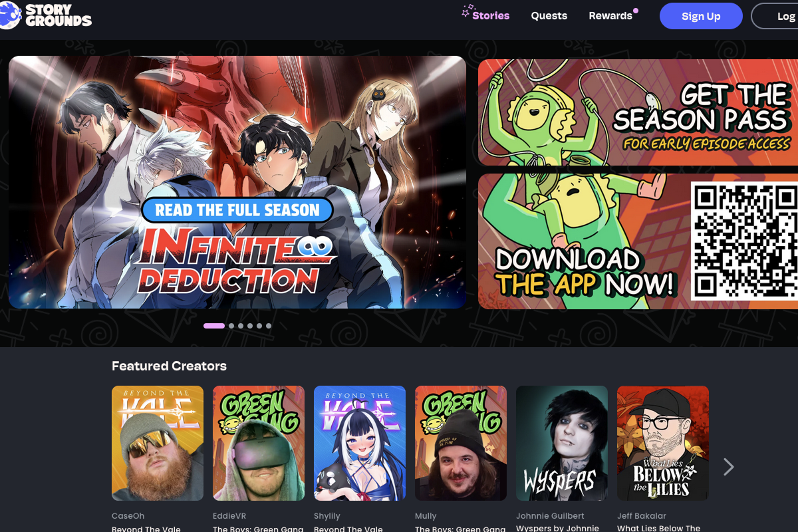The width and height of the screenshot is (798, 532).
Task: Jump to the second carousel slide dot
Action: click(231, 326)
